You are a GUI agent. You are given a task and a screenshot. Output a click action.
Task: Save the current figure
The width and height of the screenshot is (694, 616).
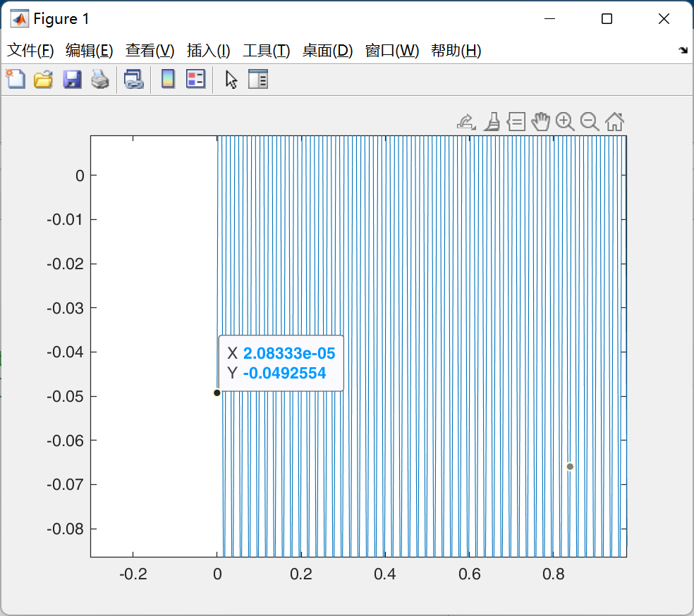71,79
